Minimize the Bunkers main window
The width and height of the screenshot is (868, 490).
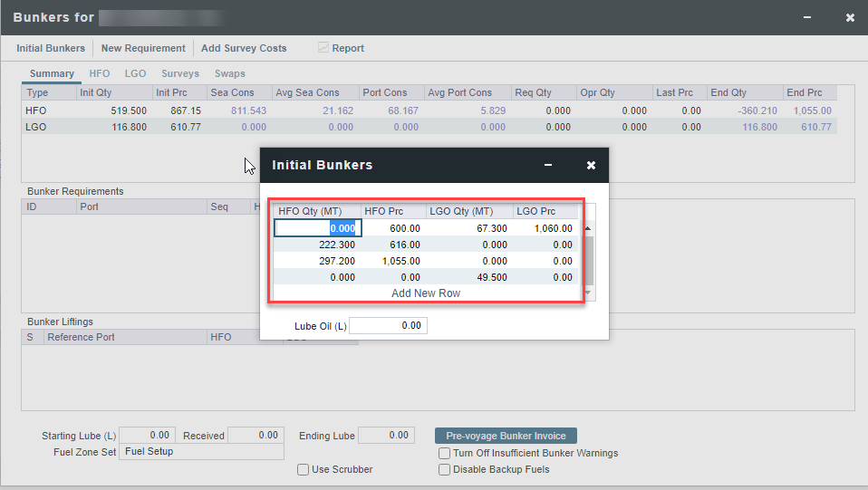coord(806,18)
